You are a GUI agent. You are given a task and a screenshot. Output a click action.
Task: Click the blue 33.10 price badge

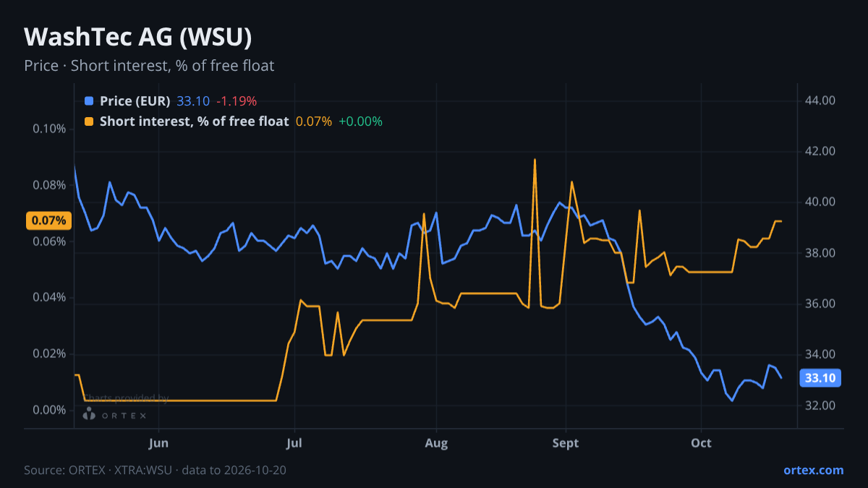pos(820,377)
